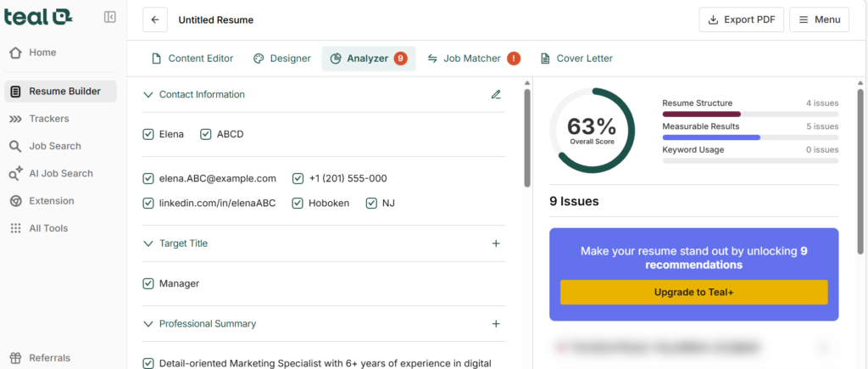
Task: Collapse the Professional Summary section
Action: point(148,324)
